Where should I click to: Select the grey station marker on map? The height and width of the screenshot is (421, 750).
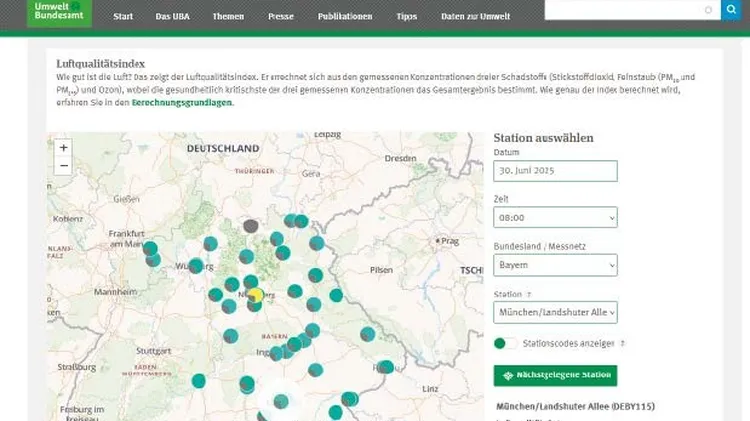pyautogui.click(x=251, y=226)
